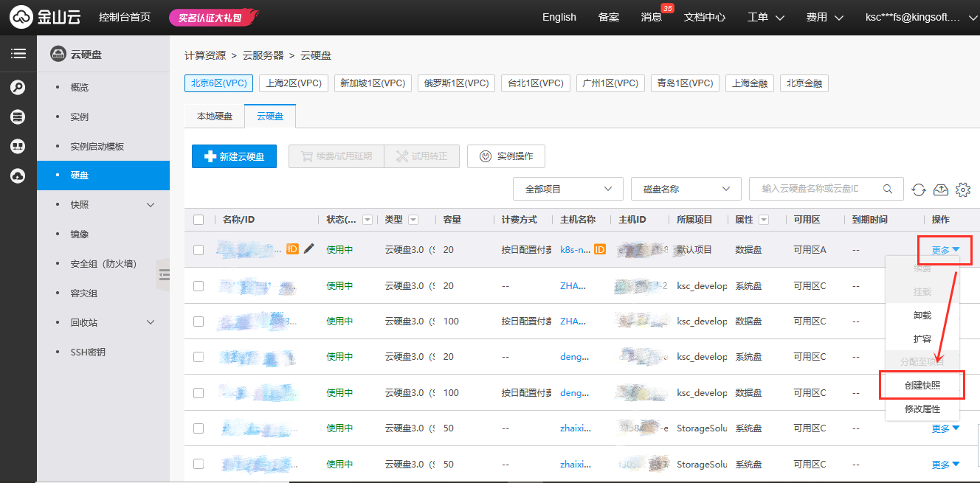
Task: Click the 实例操作 button
Action: (506, 156)
